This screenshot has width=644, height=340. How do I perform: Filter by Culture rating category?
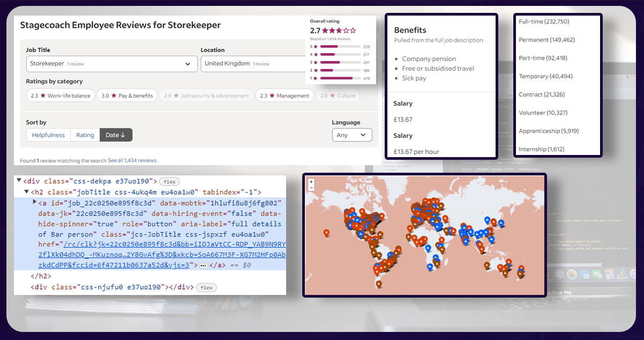tap(338, 95)
